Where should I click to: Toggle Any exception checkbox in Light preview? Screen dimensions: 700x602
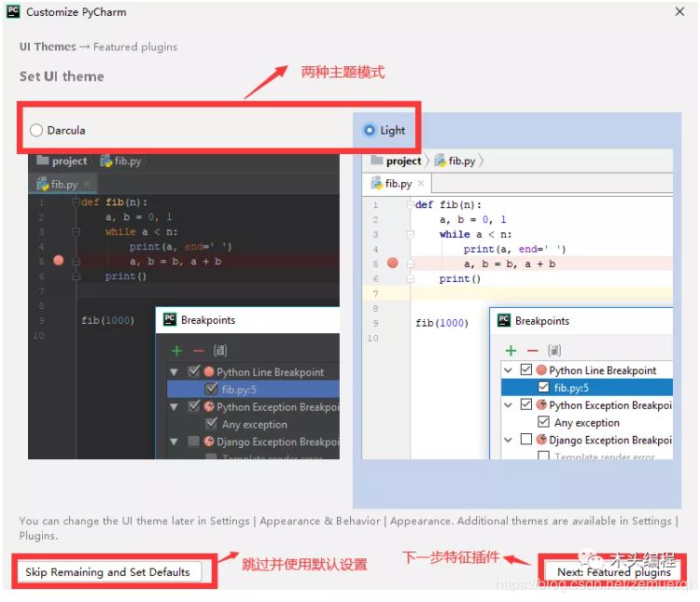tap(543, 422)
